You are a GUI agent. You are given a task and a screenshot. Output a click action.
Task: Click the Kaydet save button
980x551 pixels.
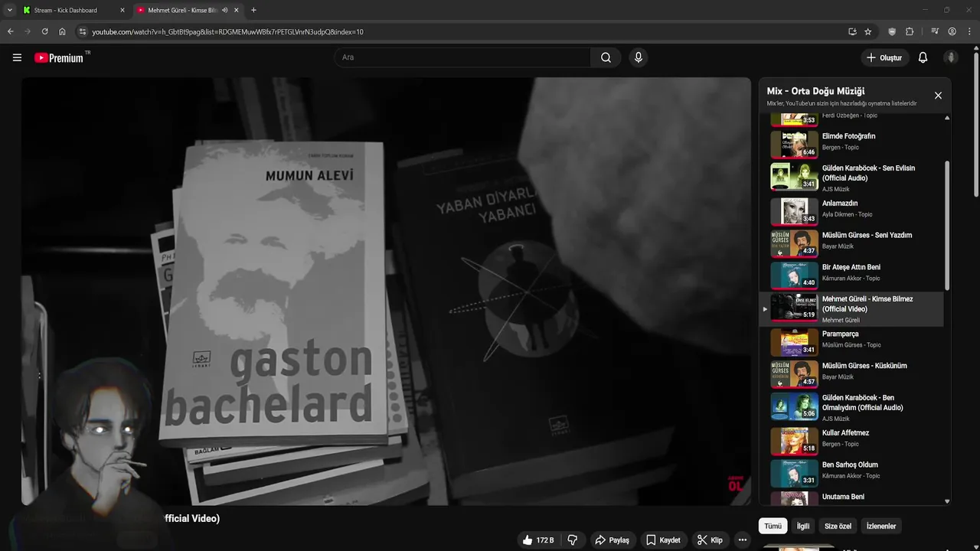point(663,540)
